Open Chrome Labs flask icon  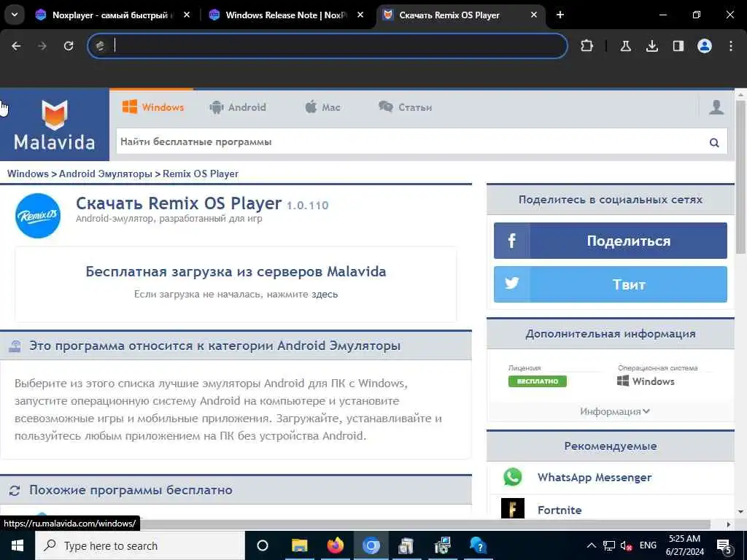click(625, 46)
